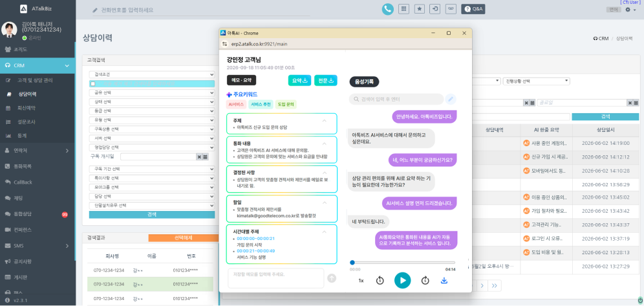The width and height of the screenshot is (644, 306).
Task: Open the 검색조건 dropdown
Action: point(152,75)
